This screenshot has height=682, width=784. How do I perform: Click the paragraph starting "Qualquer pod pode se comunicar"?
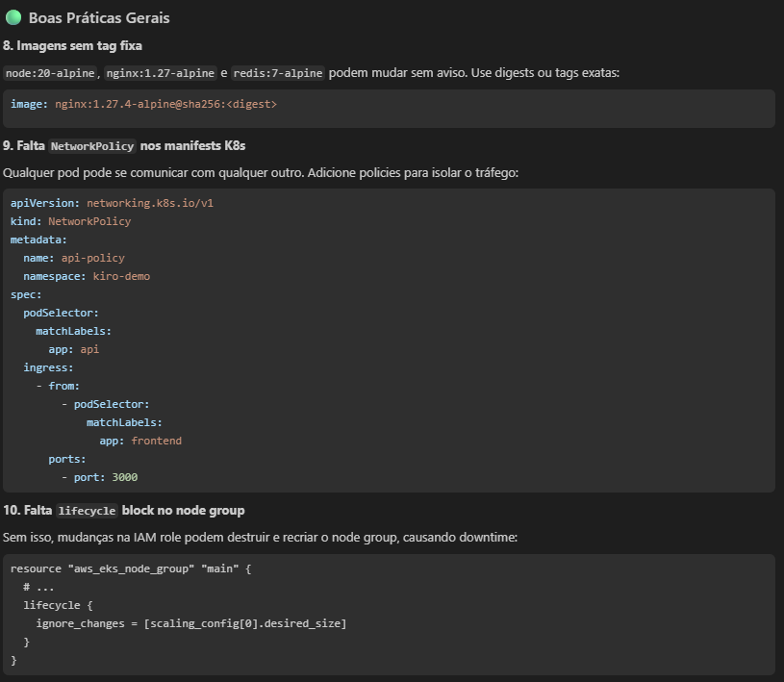point(262,172)
